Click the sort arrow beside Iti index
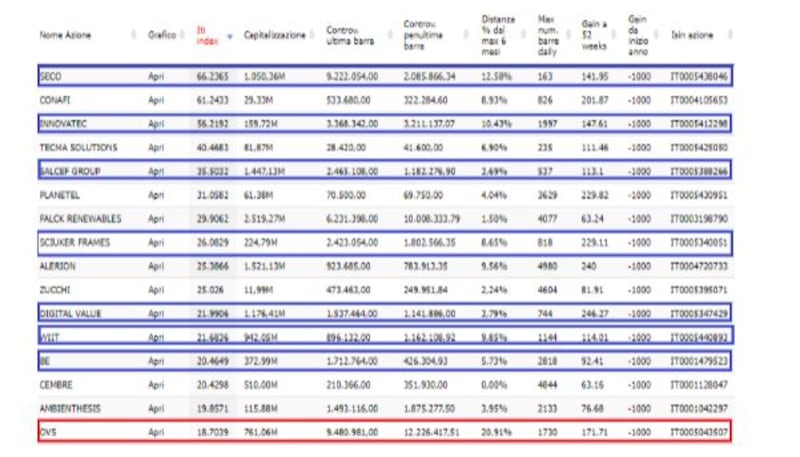 point(230,36)
